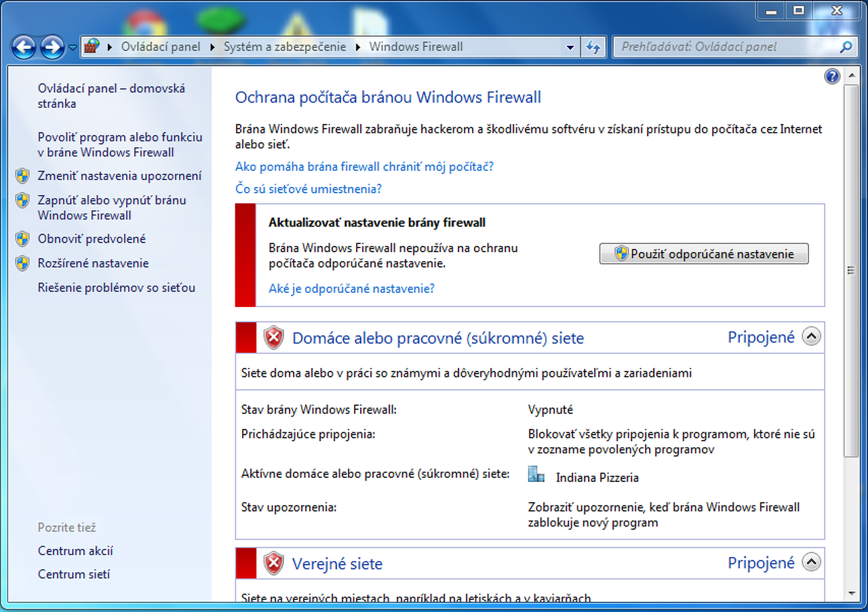Image resolution: width=868 pixels, height=612 pixels.
Task: Click shield icon beside Zapnúť alebo vypnúť bránu
Action: pos(22,200)
